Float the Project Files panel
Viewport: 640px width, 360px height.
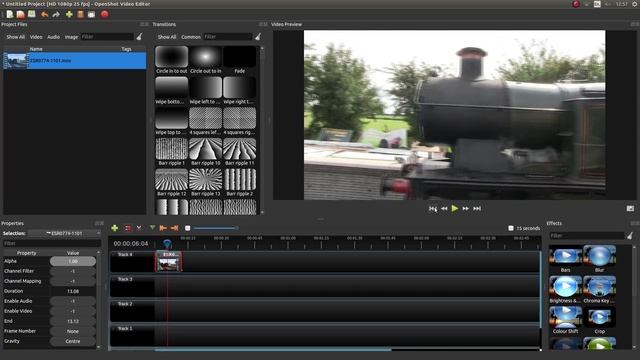(x=142, y=24)
